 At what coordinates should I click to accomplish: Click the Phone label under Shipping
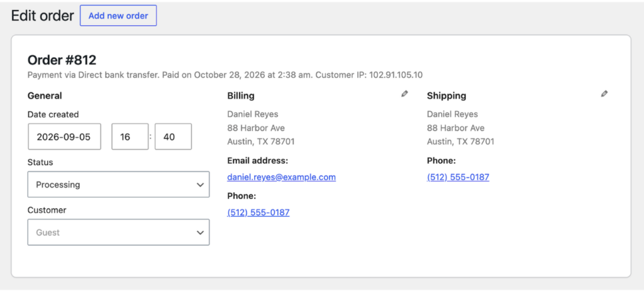[x=441, y=160]
